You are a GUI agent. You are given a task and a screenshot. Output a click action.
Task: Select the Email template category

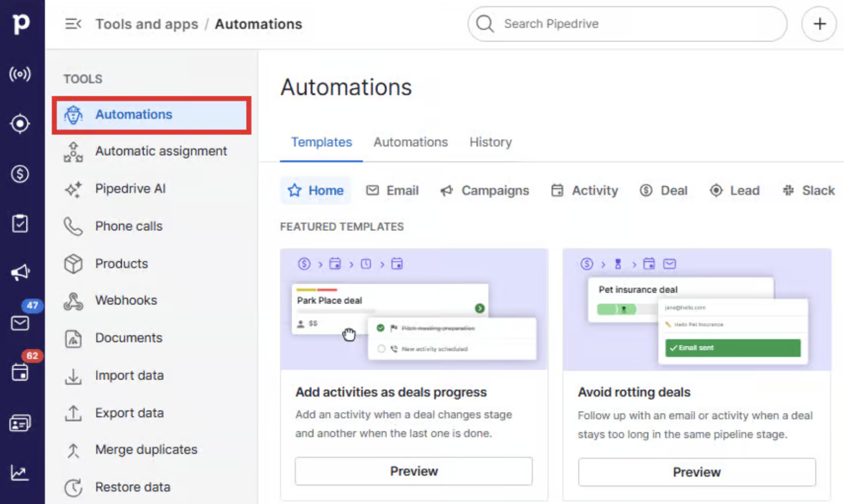(x=393, y=191)
